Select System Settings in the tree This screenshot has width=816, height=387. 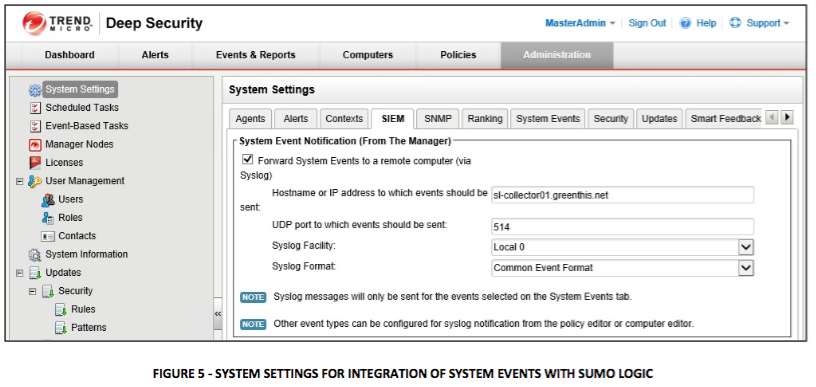pos(80,89)
